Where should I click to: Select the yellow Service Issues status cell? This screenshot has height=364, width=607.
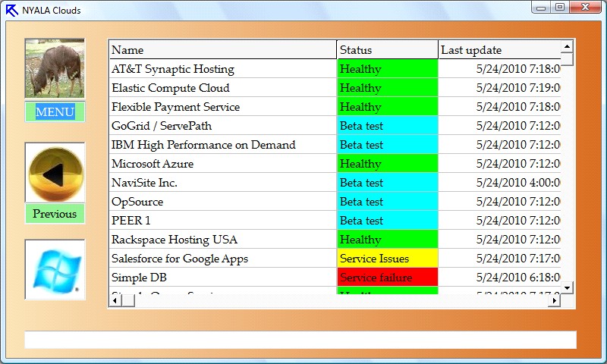click(x=387, y=259)
